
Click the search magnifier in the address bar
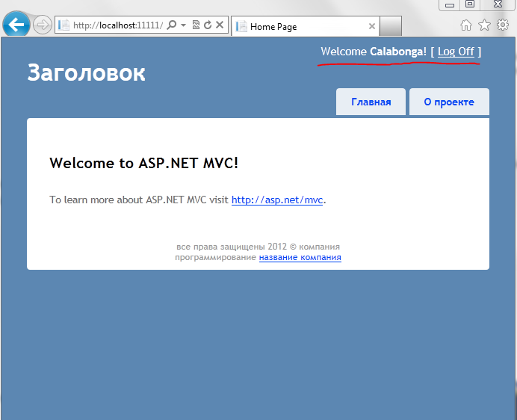(171, 25)
